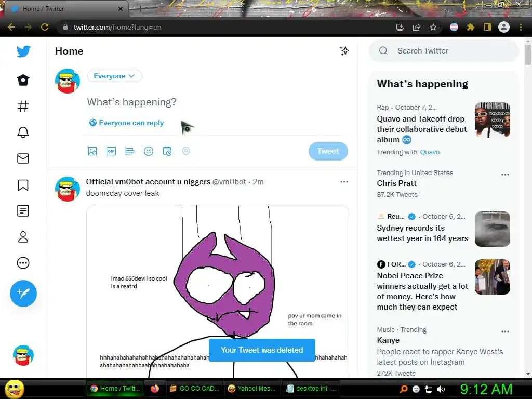Click the Search Twitter field
This screenshot has width=532, height=399.
444,51
